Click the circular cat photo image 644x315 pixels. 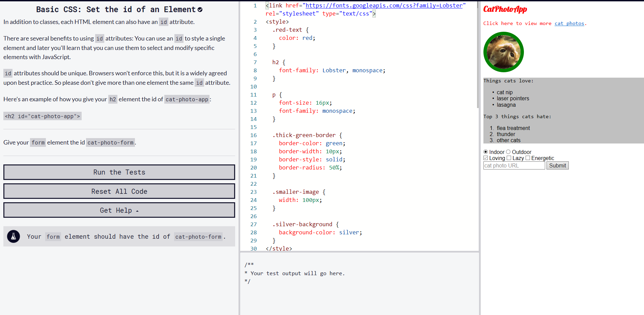(503, 52)
